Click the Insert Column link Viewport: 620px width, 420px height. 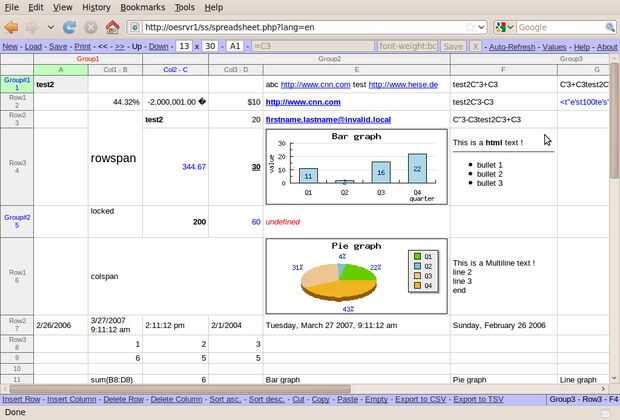click(72, 399)
